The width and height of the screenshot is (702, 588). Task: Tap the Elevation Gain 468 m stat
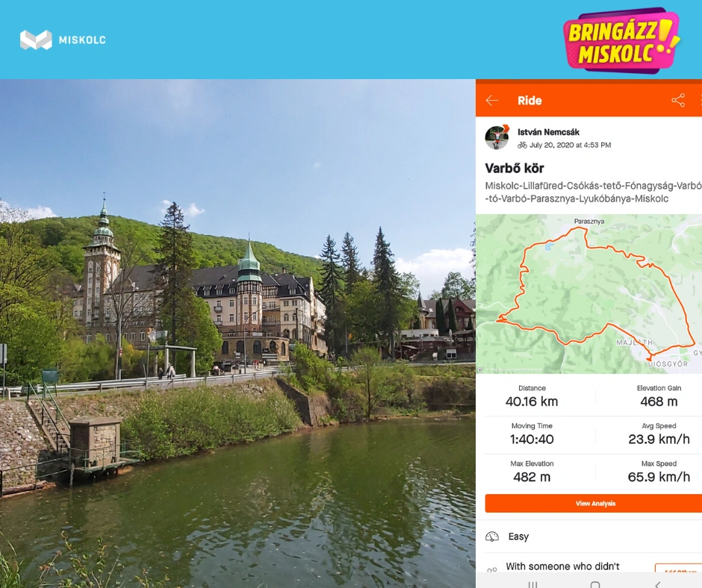click(659, 396)
